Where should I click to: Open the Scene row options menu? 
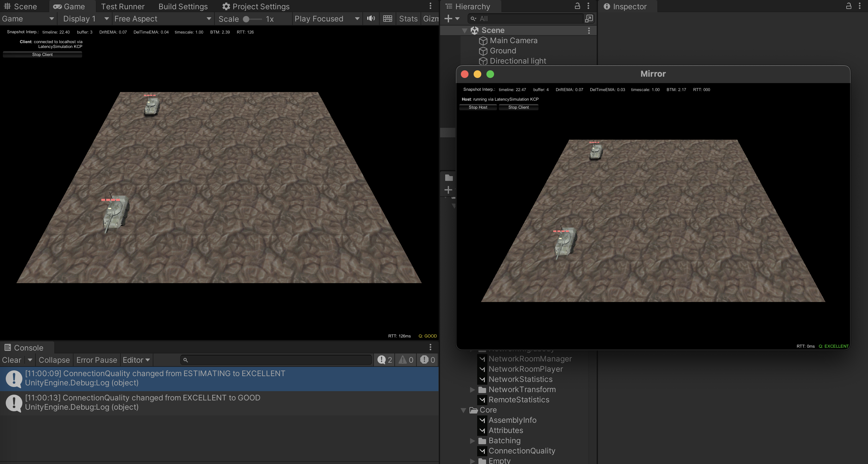click(589, 30)
